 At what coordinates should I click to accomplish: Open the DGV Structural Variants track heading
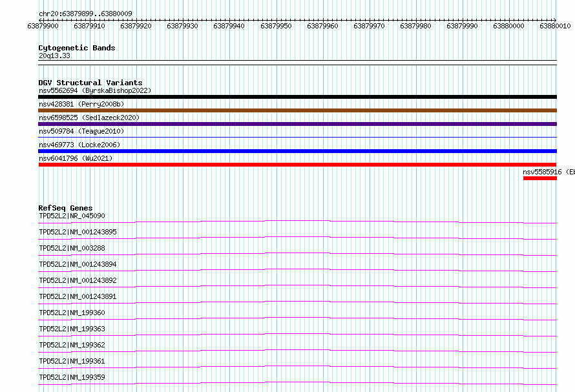(x=90, y=83)
